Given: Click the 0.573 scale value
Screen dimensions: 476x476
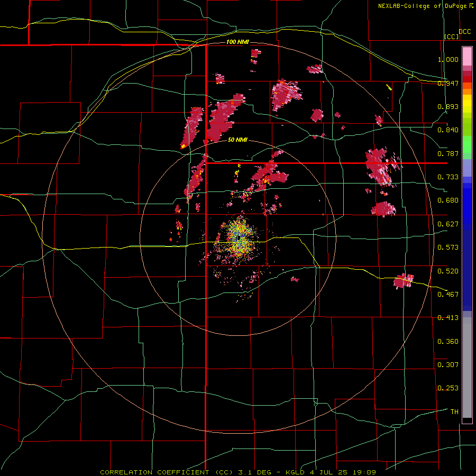Looking at the screenshot, I should (448, 248).
